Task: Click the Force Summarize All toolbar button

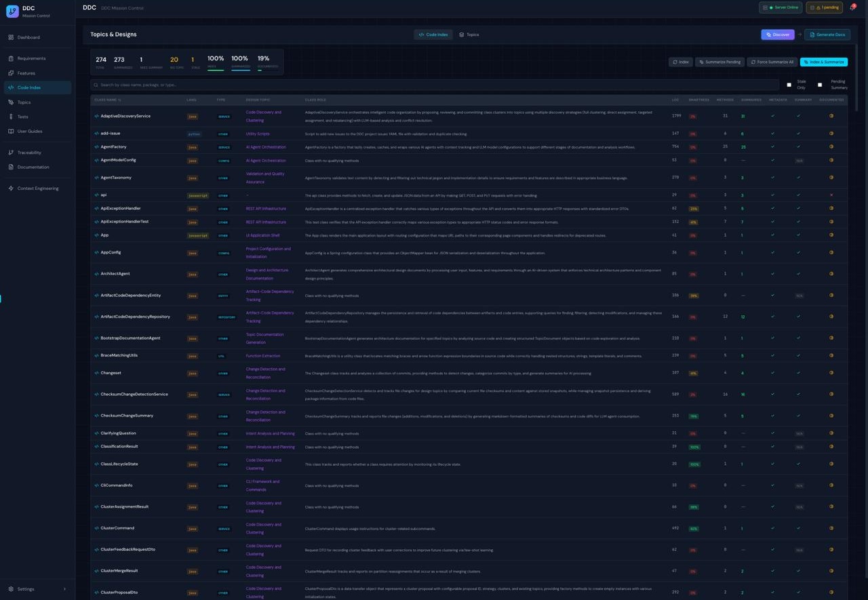Action: (x=772, y=62)
